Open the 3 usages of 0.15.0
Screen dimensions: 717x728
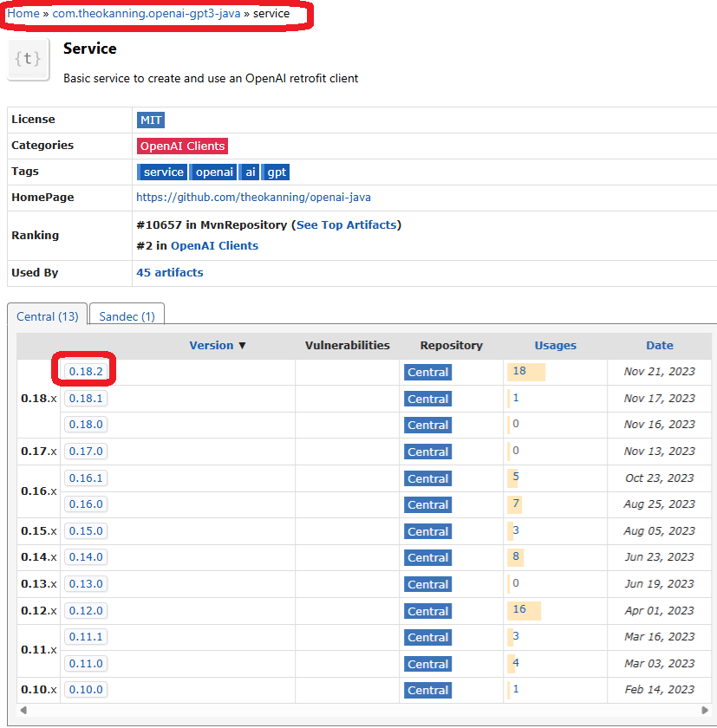point(516,530)
